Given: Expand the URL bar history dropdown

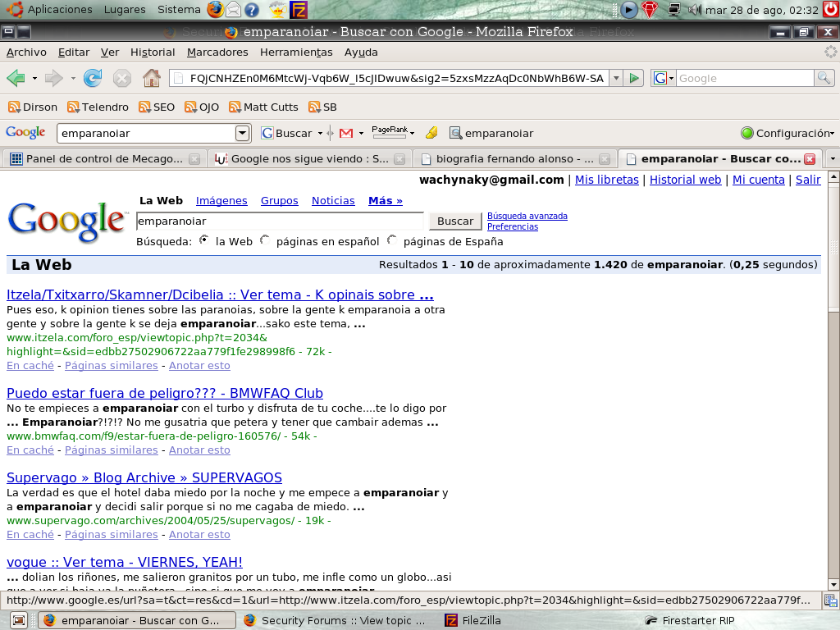Looking at the screenshot, I should [x=616, y=78].
